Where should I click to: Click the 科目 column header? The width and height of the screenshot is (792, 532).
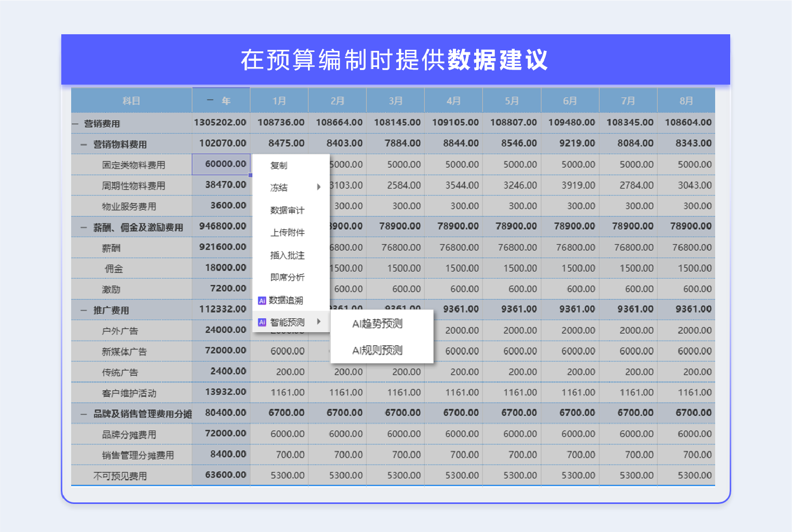pyautogui.click(x=131, y=101)
